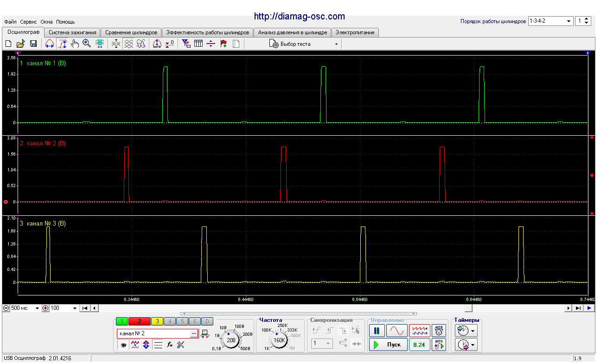Select the vertical measurement cursor tool
The height and width of the screenshot is (364, 601).
pos(63,44)
